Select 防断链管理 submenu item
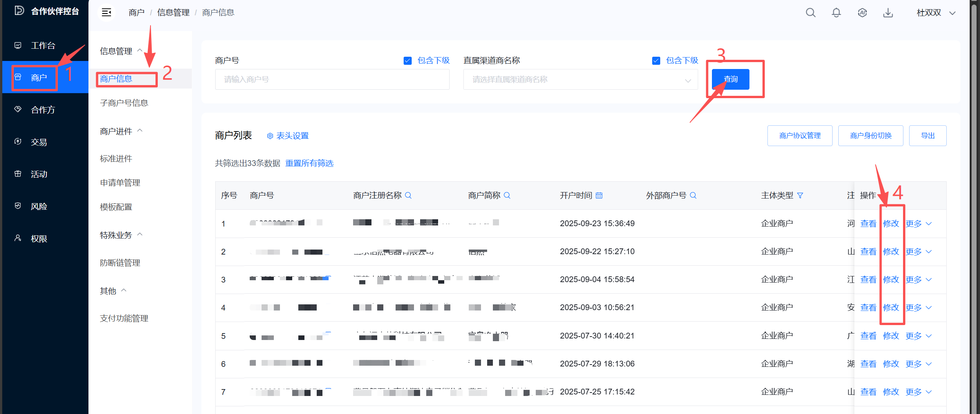This screenshot has width=980, height=414. coord(120,263)
